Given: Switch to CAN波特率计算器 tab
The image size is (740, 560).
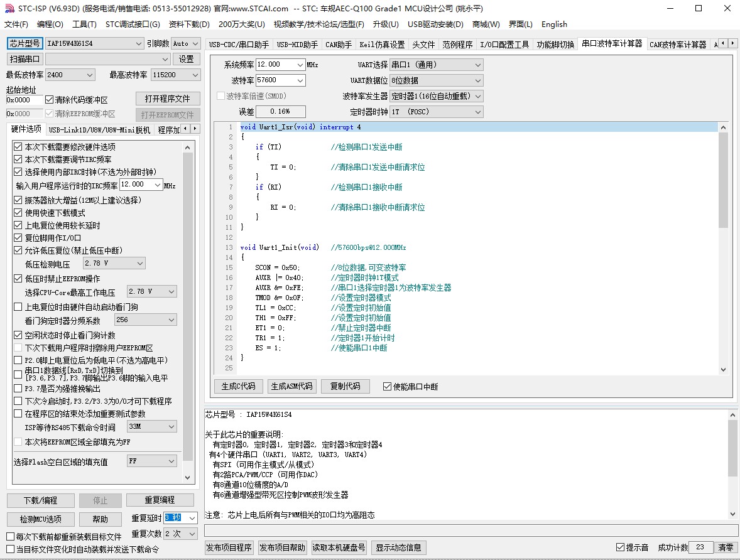Looking at the screenshot, I should point(678,45).
